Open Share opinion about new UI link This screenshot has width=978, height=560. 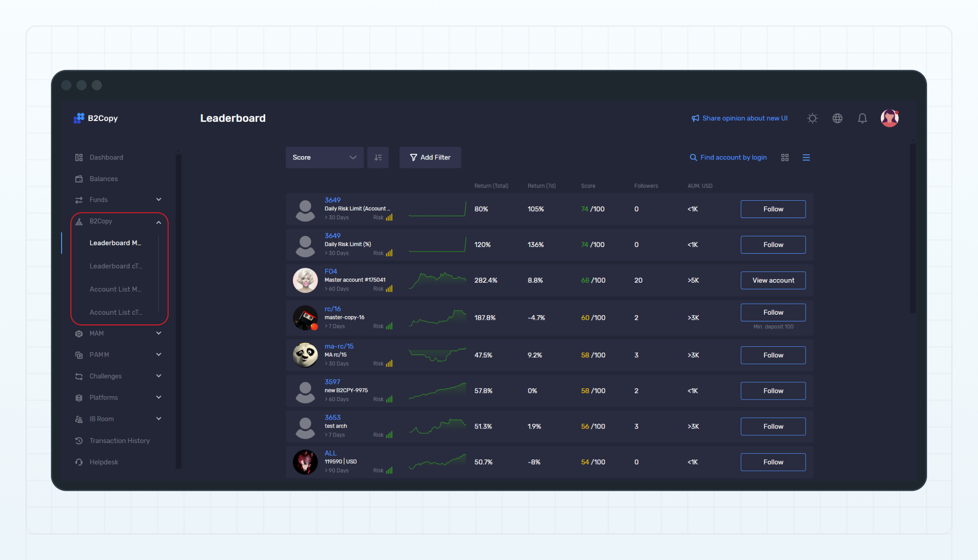click(x=740, y=118)
